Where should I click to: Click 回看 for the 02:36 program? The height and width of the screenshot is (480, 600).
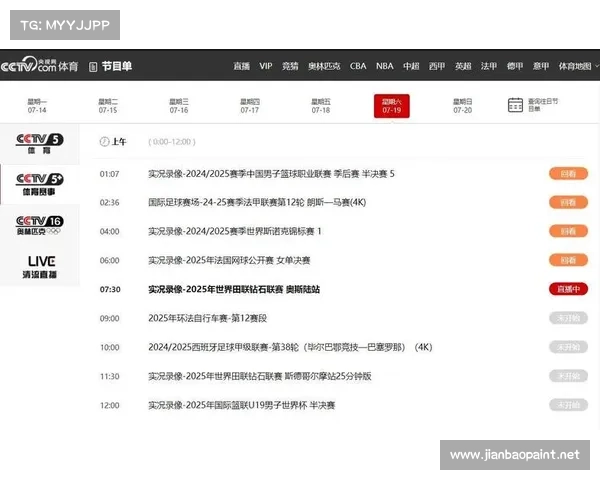(568, 202)
